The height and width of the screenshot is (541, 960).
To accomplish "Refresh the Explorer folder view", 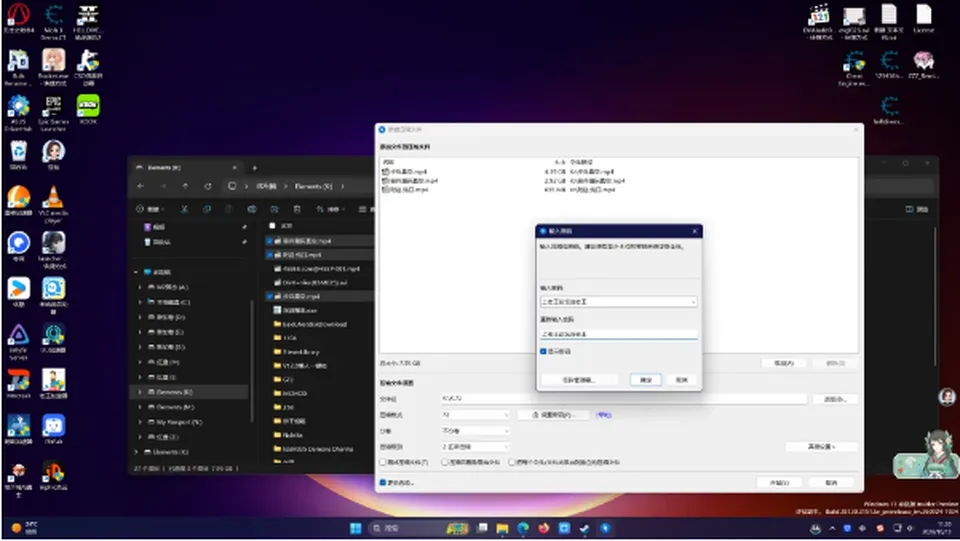I will point(208,186).
